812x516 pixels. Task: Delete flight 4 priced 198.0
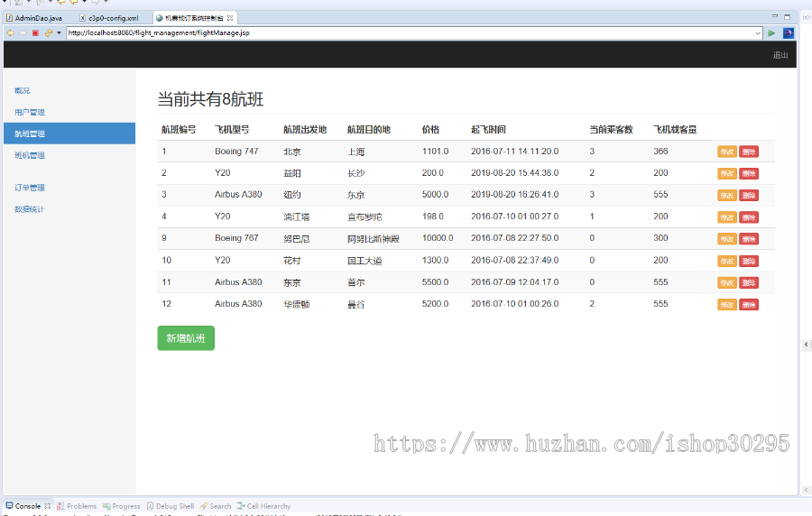pos(749,217)
